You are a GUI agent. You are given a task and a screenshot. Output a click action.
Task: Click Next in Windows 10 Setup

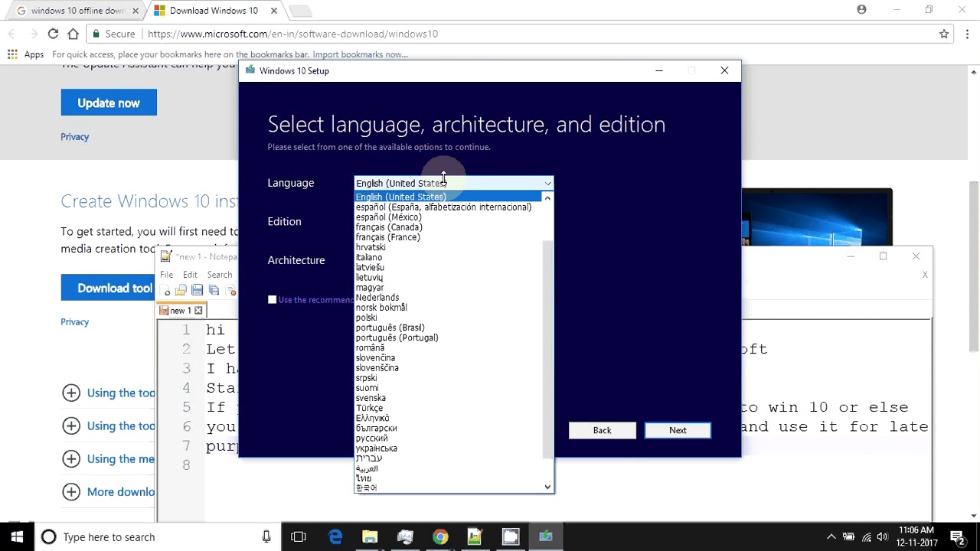[x=678, y=430]
